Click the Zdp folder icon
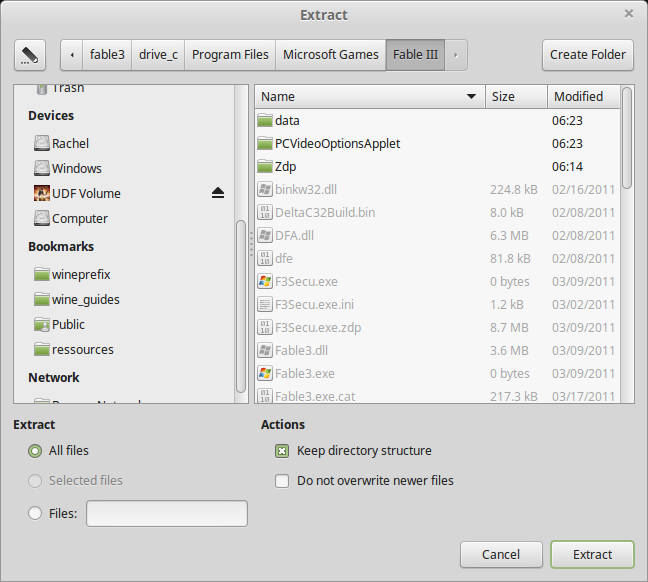 (264, 167)
